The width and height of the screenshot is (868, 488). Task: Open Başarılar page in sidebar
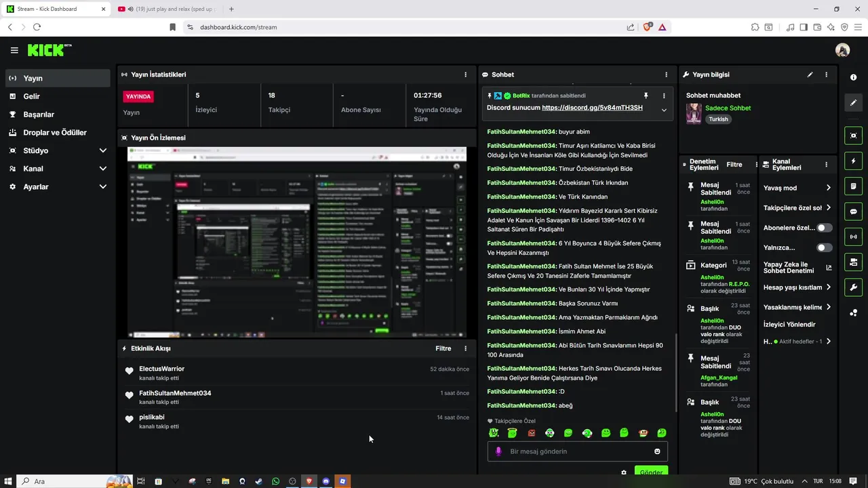click(x=58, y=115)
